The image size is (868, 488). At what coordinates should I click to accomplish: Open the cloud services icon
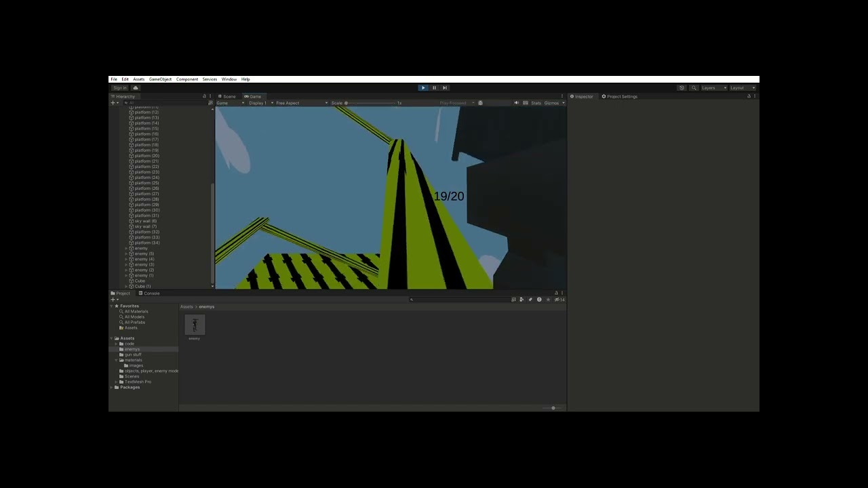point(136,87)
